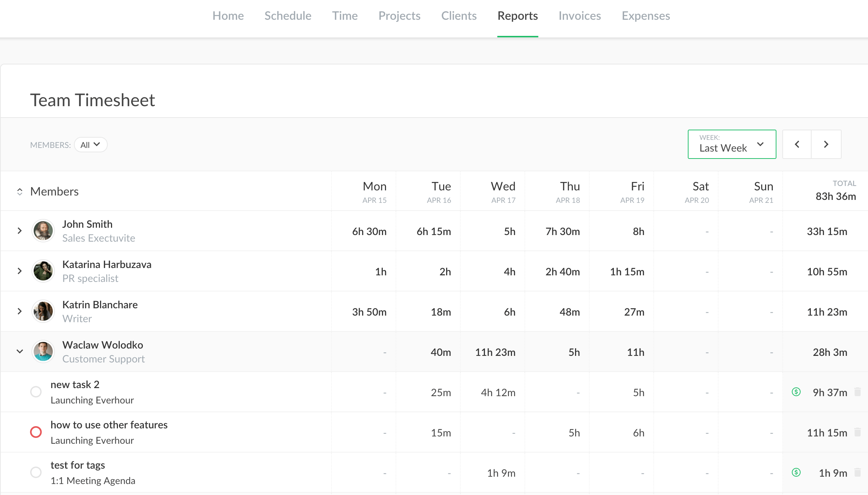The width and height of the screenshot is (868, 495).
Task: Collapse Waclaw Wolodko's row
Action: click(20, 351)
